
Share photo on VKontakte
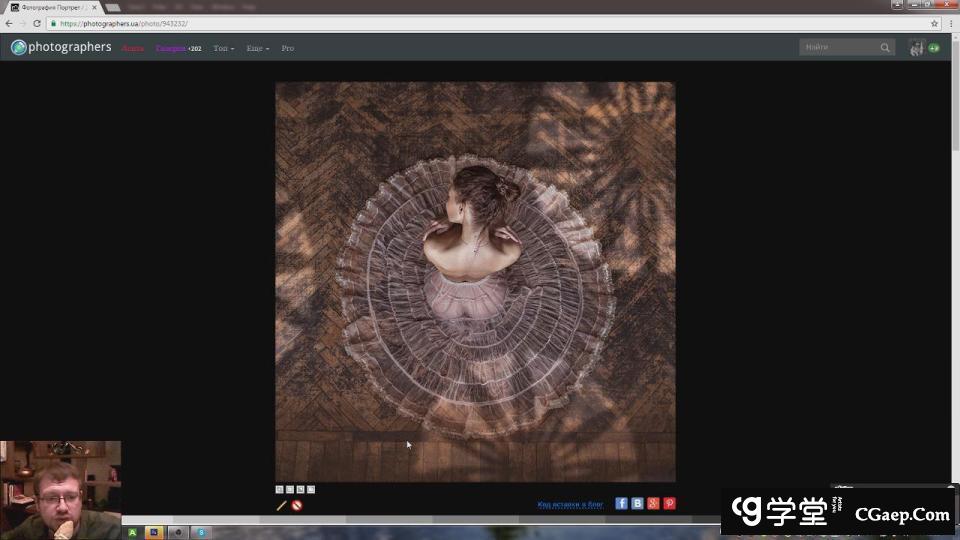(637, 503)
